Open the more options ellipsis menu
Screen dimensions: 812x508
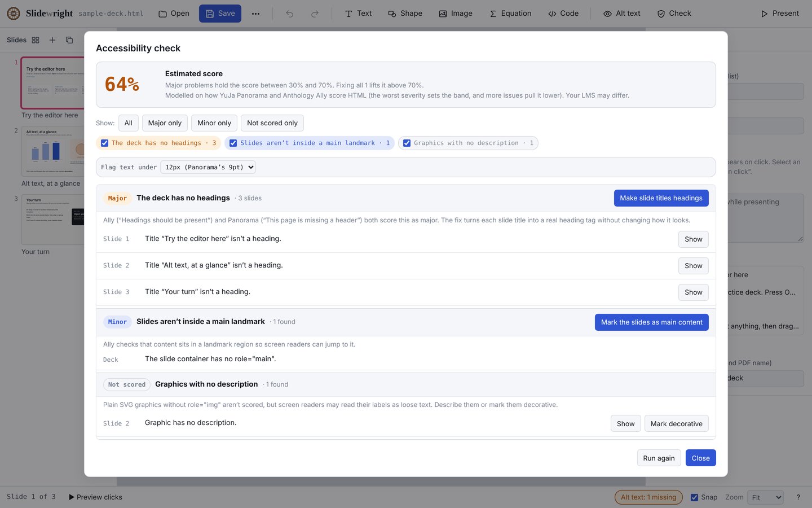[x=255, y=14]
